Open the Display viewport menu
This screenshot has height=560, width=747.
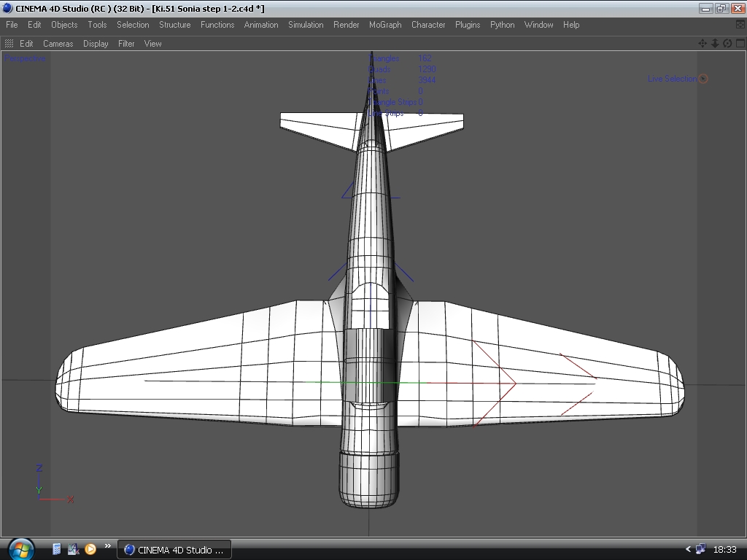(96, 44)
